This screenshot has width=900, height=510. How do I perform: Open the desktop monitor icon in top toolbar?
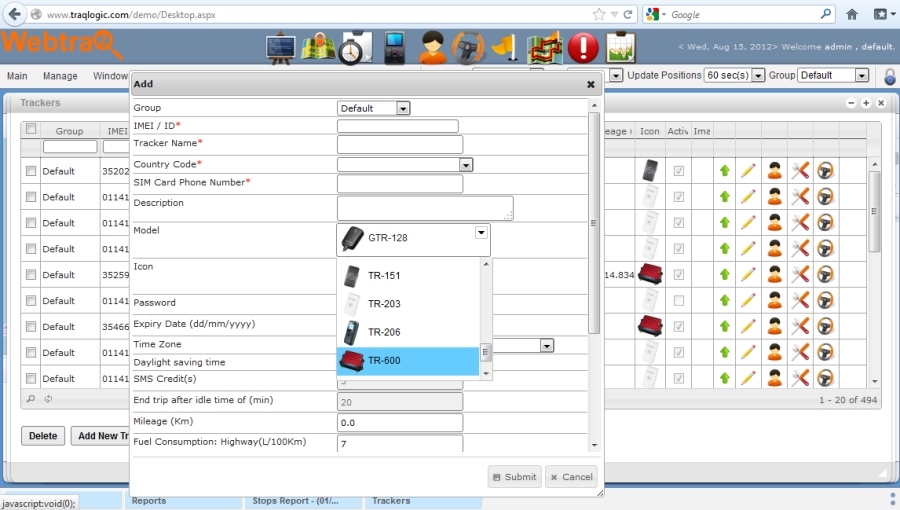[281, 48]
